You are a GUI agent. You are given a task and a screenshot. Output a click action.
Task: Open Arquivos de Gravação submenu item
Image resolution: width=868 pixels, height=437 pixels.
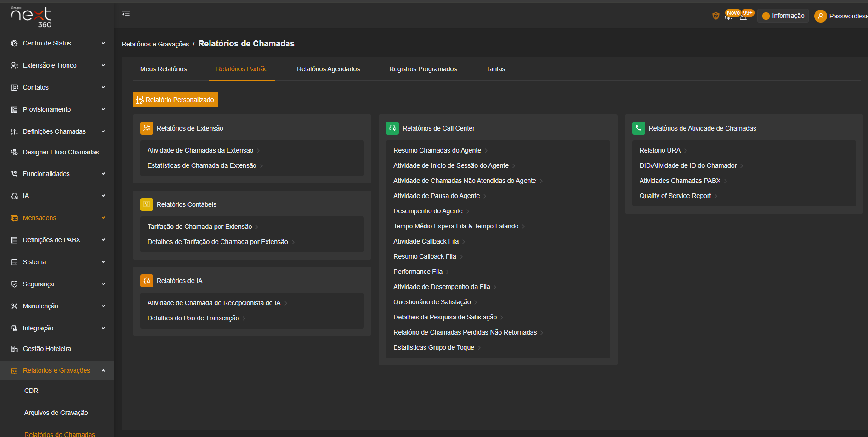coord(56,413)
